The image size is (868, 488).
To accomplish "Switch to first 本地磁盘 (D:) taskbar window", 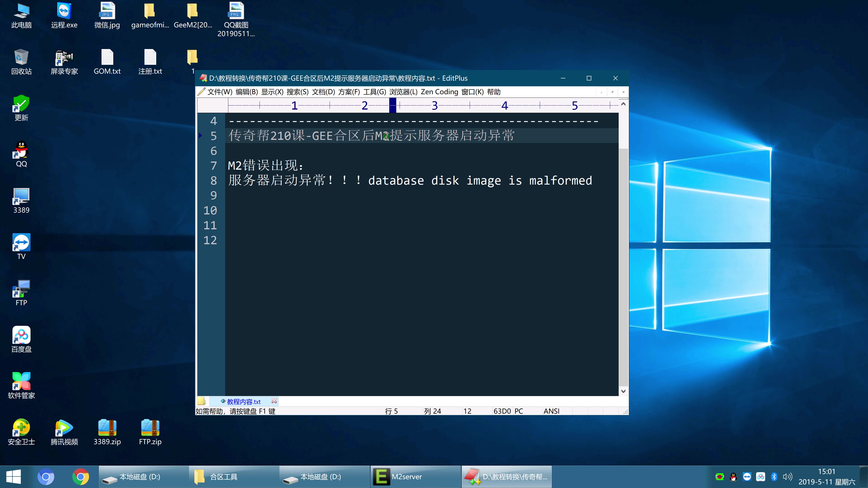I will coord(144,477).
